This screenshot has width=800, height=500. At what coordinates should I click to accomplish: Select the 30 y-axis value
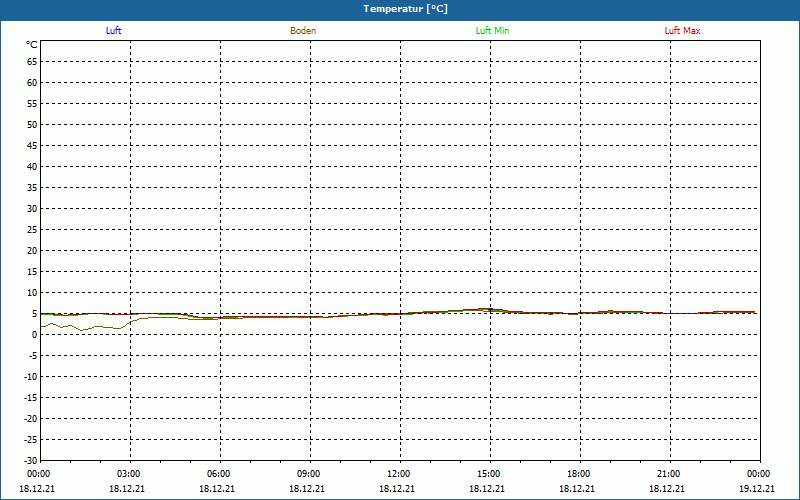coord(32,209)
